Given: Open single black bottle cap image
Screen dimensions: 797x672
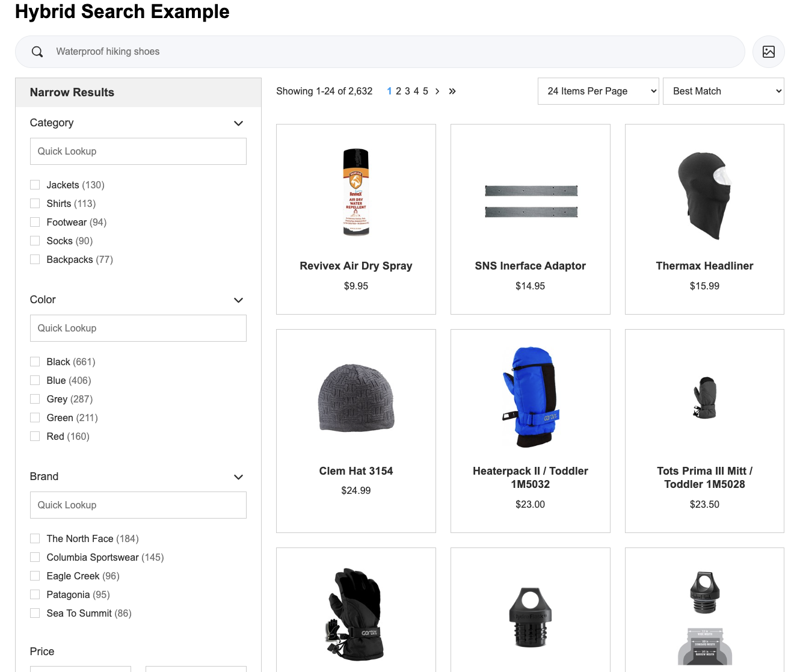Looking at the screenshot, I should pos(530,617).
